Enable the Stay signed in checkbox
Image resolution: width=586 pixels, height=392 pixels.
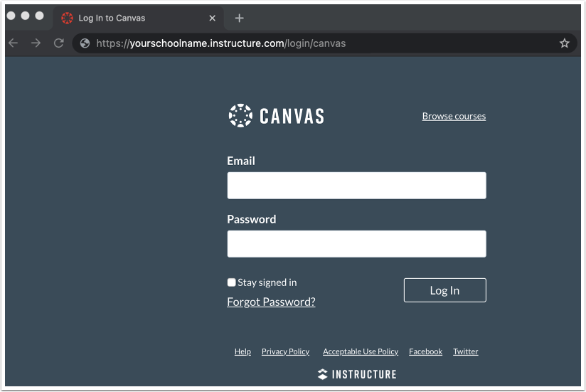pos(231,282)
